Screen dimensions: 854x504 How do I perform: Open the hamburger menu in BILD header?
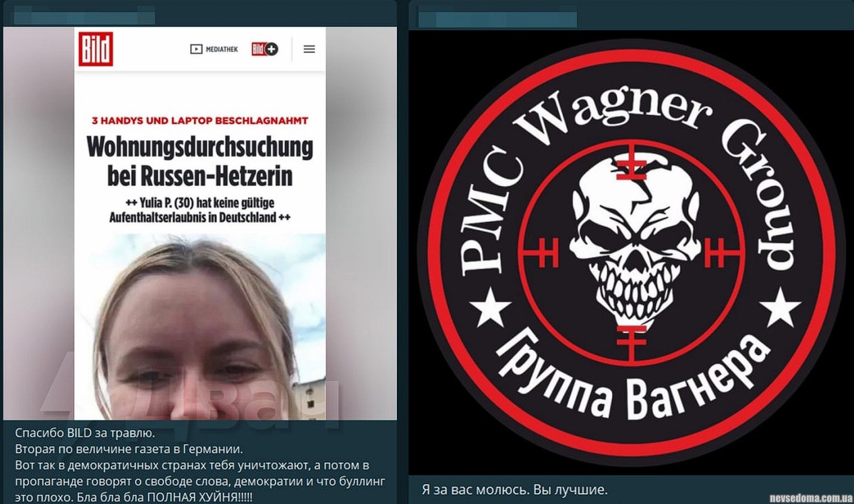[309, 49]
